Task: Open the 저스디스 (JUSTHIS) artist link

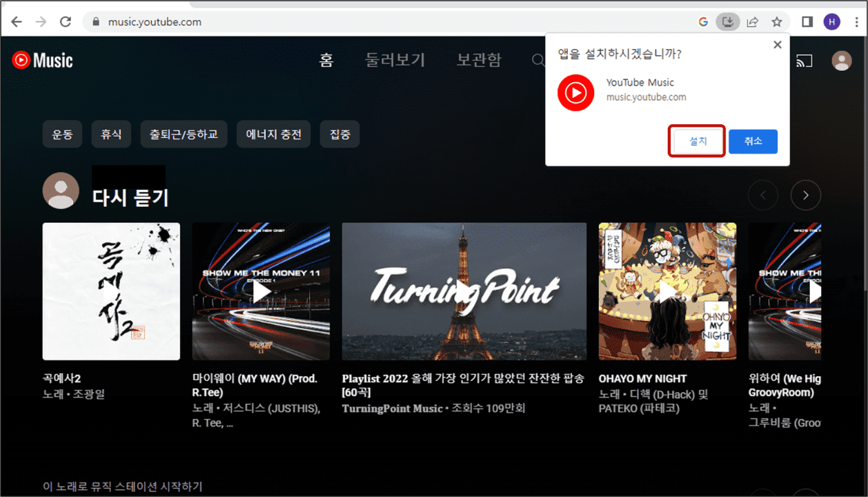Action: 270,409
